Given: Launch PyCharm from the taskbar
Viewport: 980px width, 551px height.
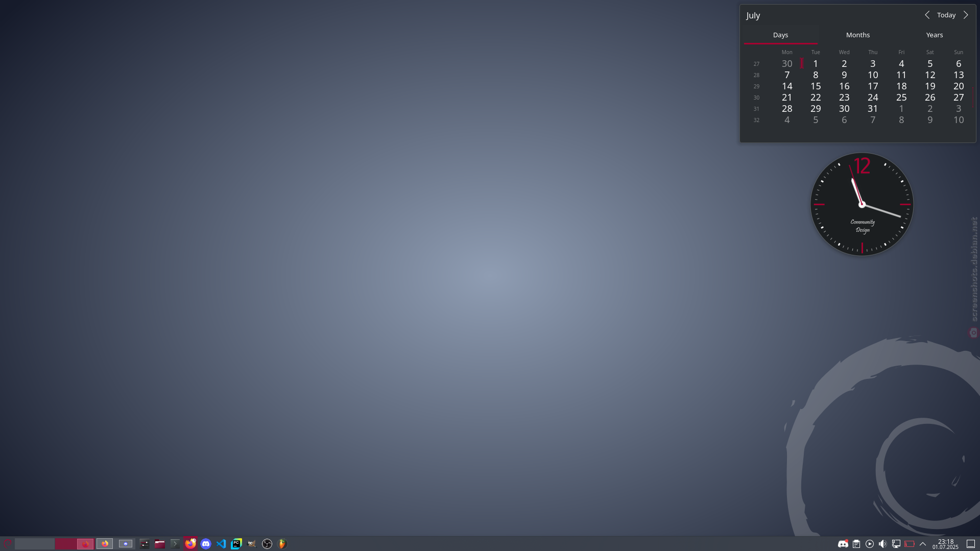Looking at the screenshot, I should (x=236, y=544).
